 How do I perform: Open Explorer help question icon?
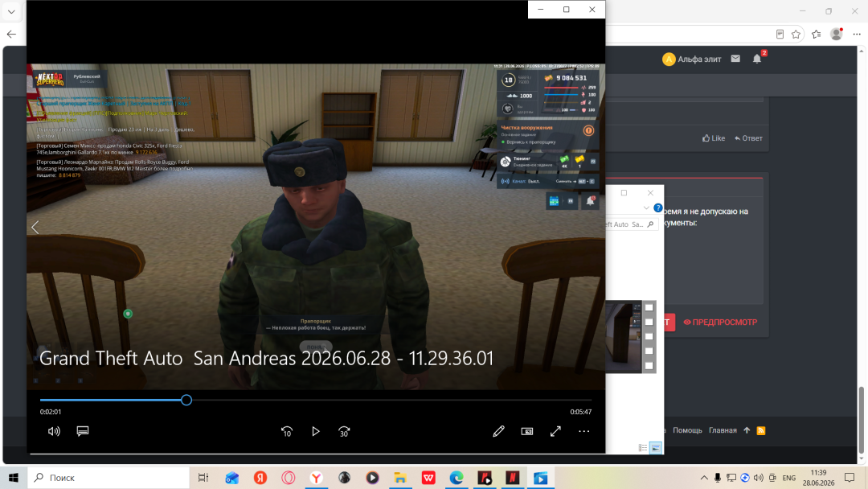click(657, 208)
